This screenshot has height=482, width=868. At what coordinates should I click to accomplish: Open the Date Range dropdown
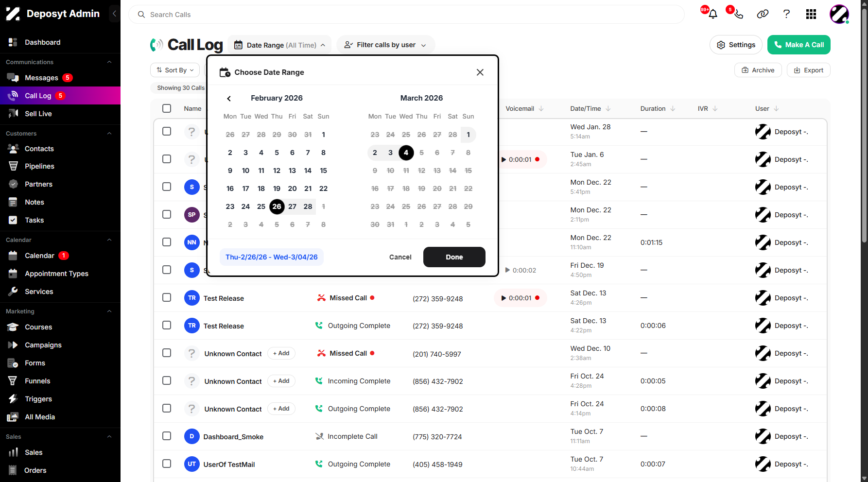tap(279, 45)
